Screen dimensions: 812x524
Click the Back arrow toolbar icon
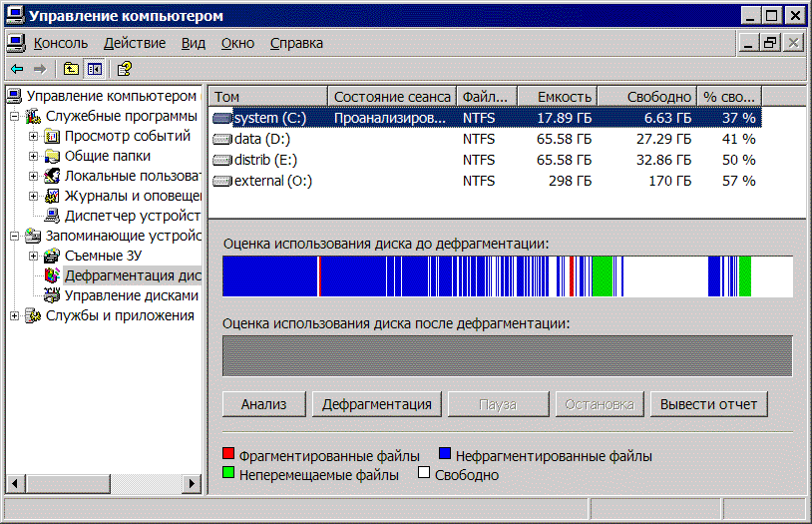[x=17, y=69]
